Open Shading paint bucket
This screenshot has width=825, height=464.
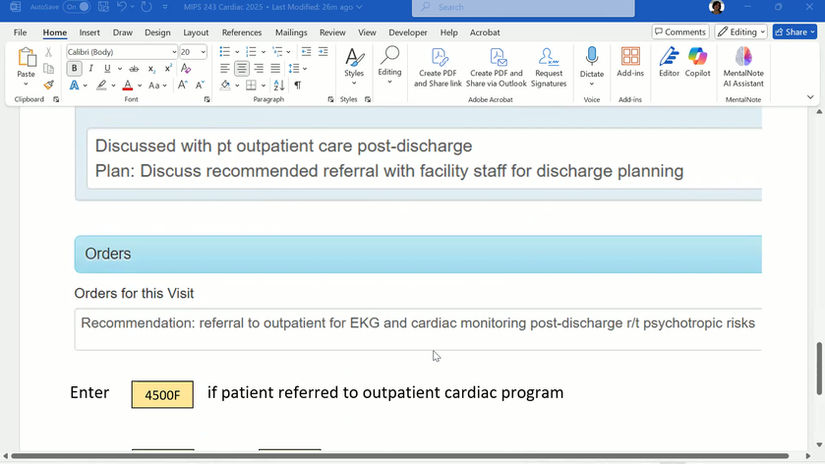click(x=225, y=85)
